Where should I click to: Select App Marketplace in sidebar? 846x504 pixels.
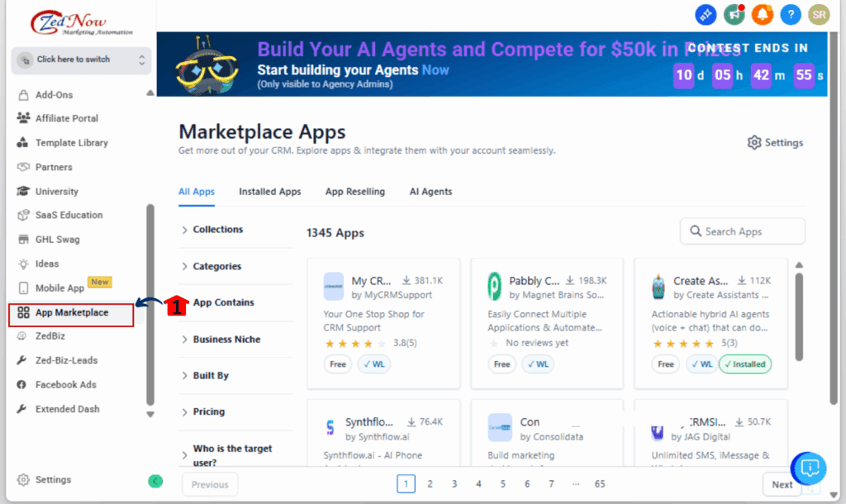click(71, 315)
